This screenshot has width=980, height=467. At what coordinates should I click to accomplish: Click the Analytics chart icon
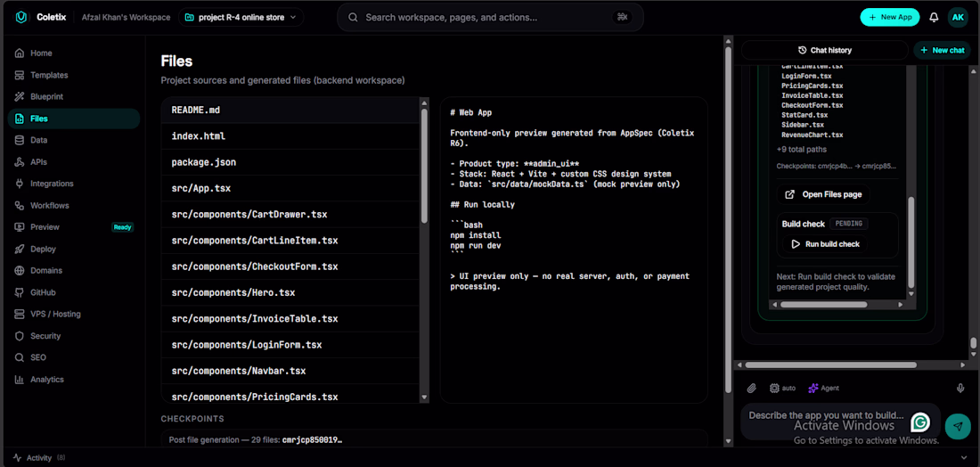(x=20, y=380)
